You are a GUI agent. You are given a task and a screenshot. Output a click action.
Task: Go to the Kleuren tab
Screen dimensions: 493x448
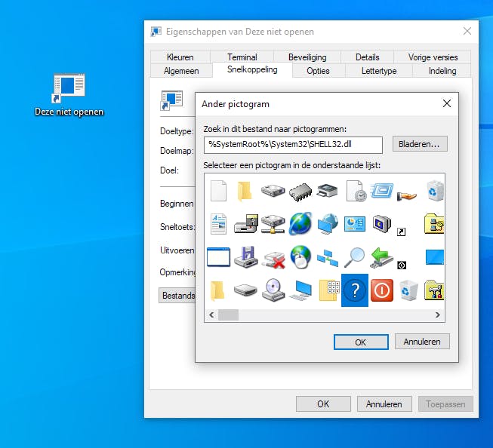point(180,57)
